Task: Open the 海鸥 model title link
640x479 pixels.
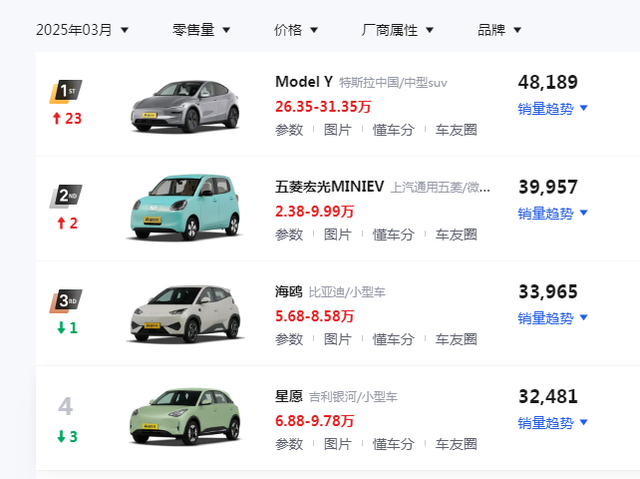Action: pyautogui.click(x=289, y=292)
